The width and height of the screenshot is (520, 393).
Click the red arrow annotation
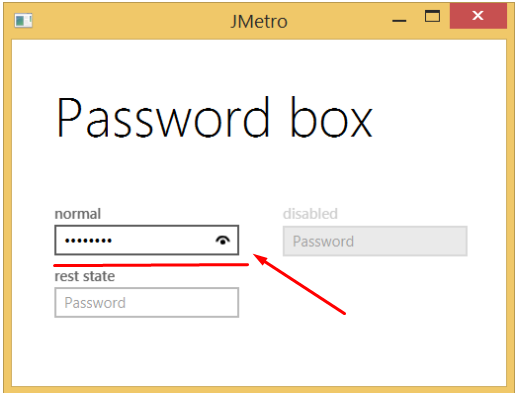299,284
